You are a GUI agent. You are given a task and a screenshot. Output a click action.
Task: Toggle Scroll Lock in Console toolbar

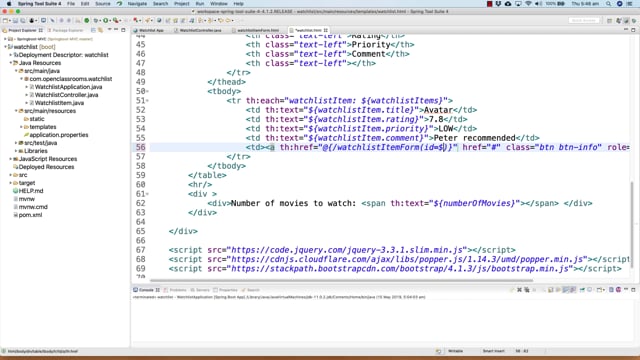pyautogui.click(x=551, y=290)
